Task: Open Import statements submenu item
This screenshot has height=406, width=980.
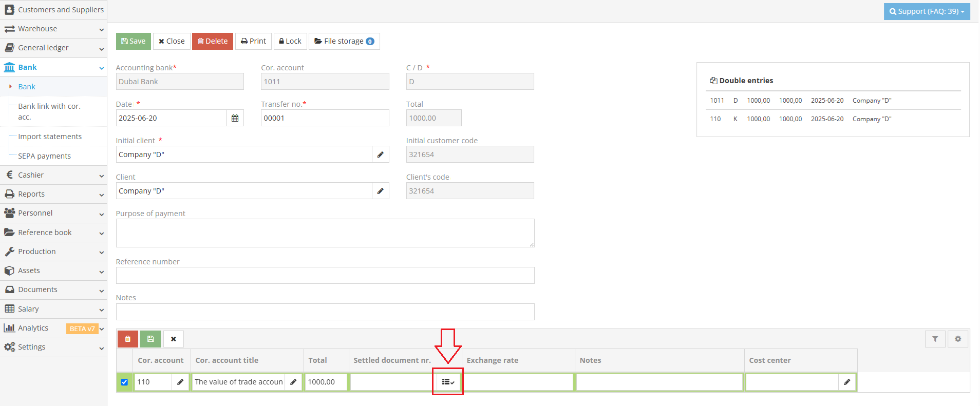Action: point(50,137)
